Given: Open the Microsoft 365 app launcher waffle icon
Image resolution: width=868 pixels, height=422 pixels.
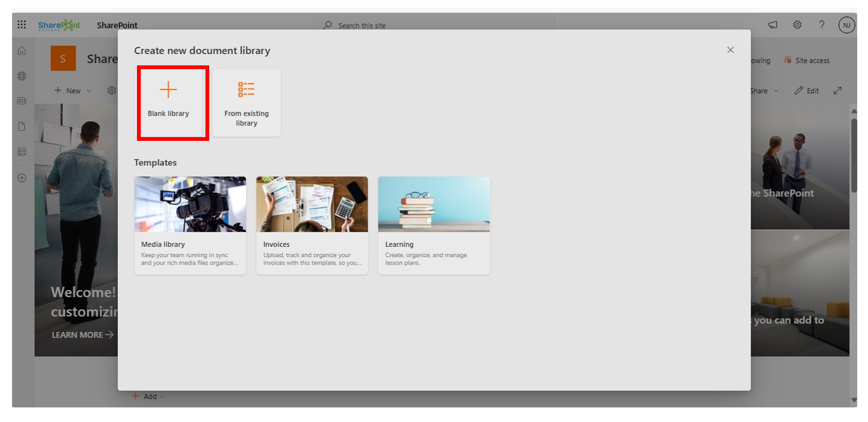Looking at the screenshot, I should [22, 24].
